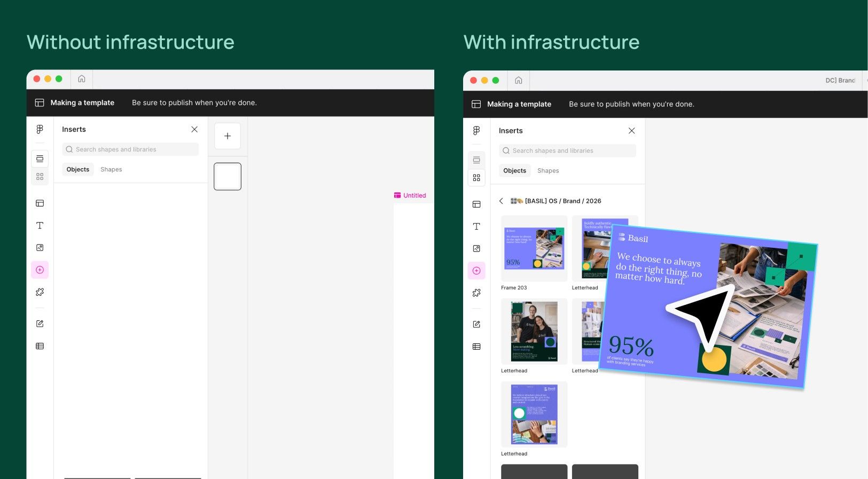Close the Inserts panel in the right window
Image resolution: width=868 pixels, height=479 pixels.
(631, 130)
